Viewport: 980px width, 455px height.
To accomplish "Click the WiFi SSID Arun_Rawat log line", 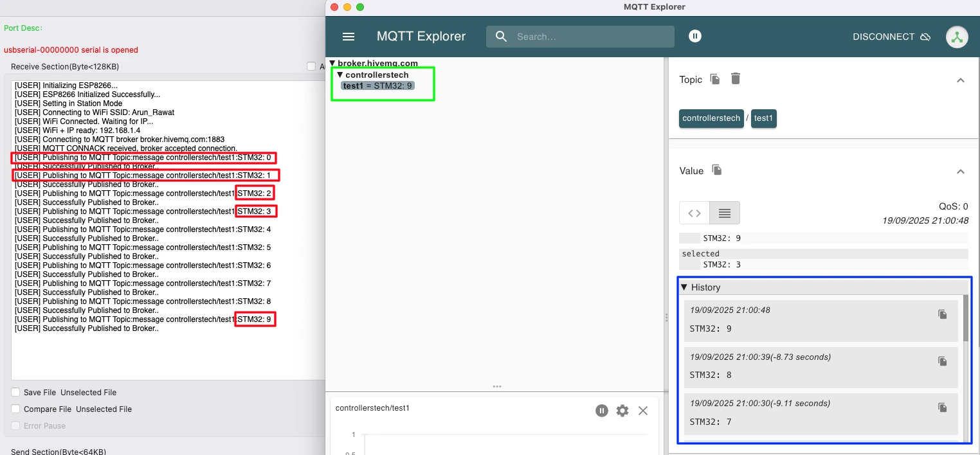I will 95,112.
